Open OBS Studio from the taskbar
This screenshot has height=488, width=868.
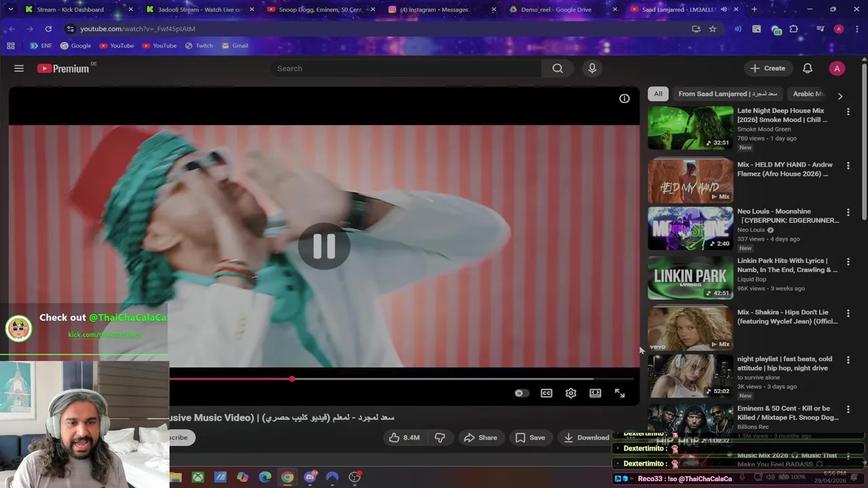(355, 477)
